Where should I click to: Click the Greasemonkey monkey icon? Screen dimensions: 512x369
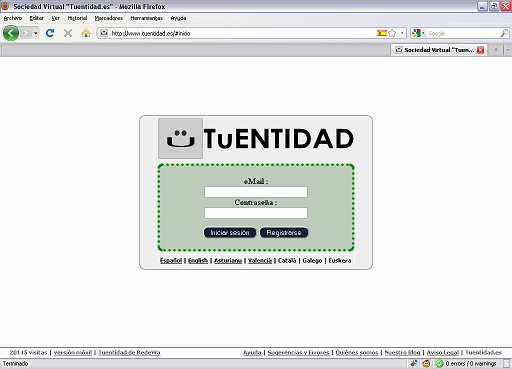coord(426,363)
